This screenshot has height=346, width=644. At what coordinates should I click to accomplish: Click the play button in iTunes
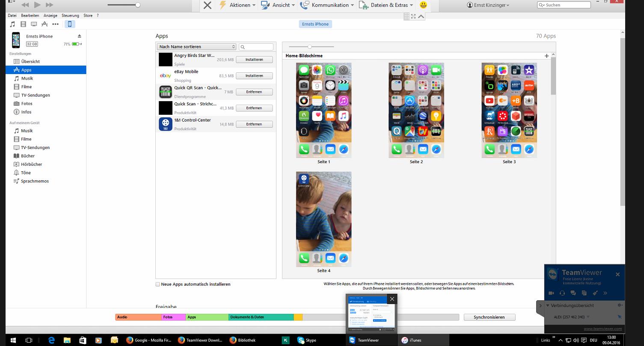coord(37,5)
